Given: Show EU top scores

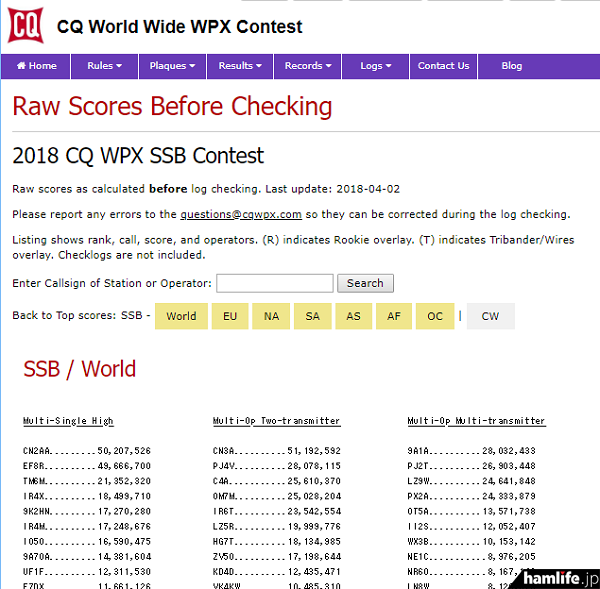Looking at the screenshot, I should [230, 316].
